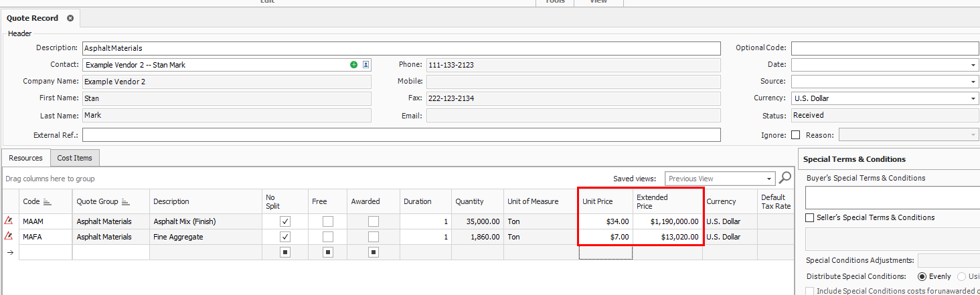This screenshot has height=295, width=980.
Task: Click the Quote Group column sort icon
Action: click(x=126, y=201)
